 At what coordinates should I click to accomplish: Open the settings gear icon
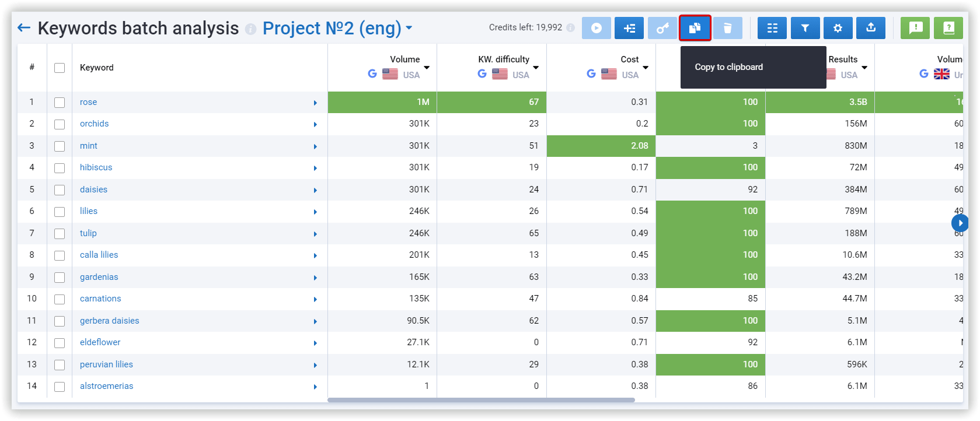click(838, 28)
